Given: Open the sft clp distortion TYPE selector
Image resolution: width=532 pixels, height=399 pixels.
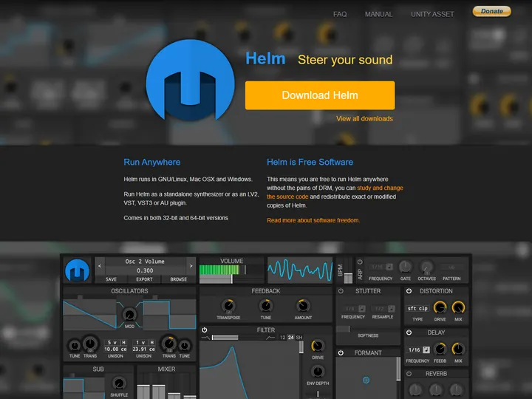Looking at the screenshot, I should 417,308.
